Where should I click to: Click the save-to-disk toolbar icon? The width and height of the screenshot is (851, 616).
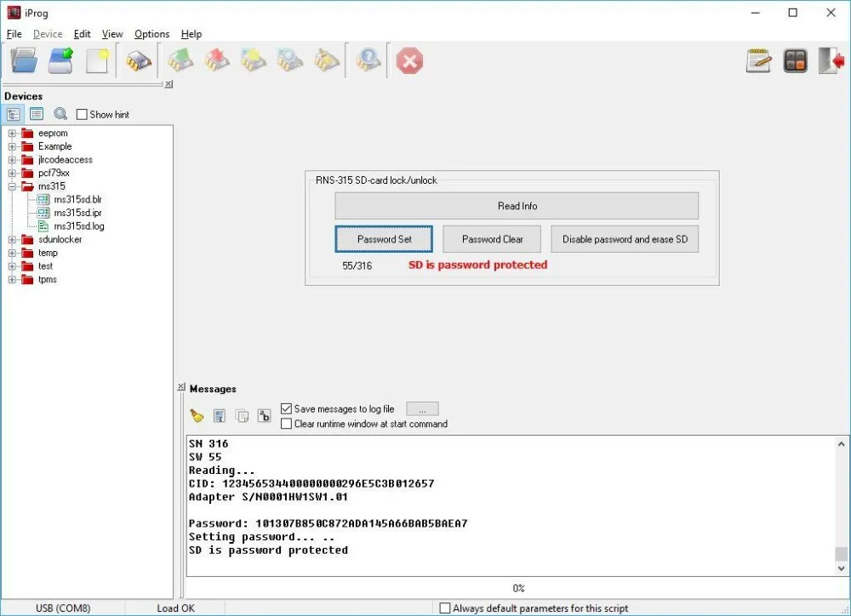coord(60,60)
